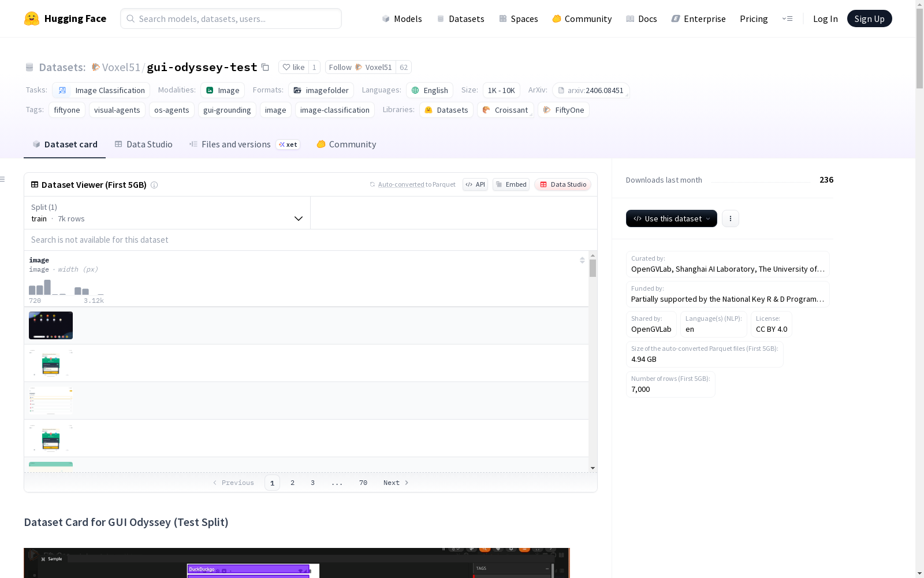Switch to Files and versions tab
924x578 pixels.
(244, 144)
